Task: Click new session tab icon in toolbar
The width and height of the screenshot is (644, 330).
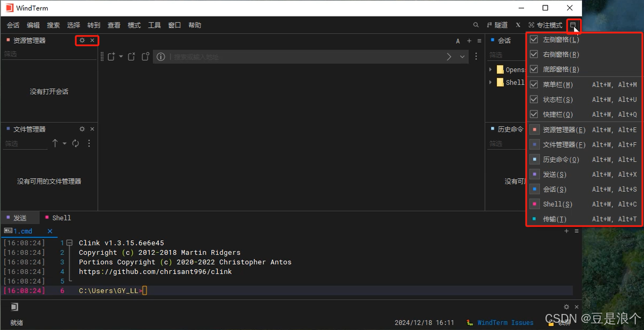Action: point(111,56)
